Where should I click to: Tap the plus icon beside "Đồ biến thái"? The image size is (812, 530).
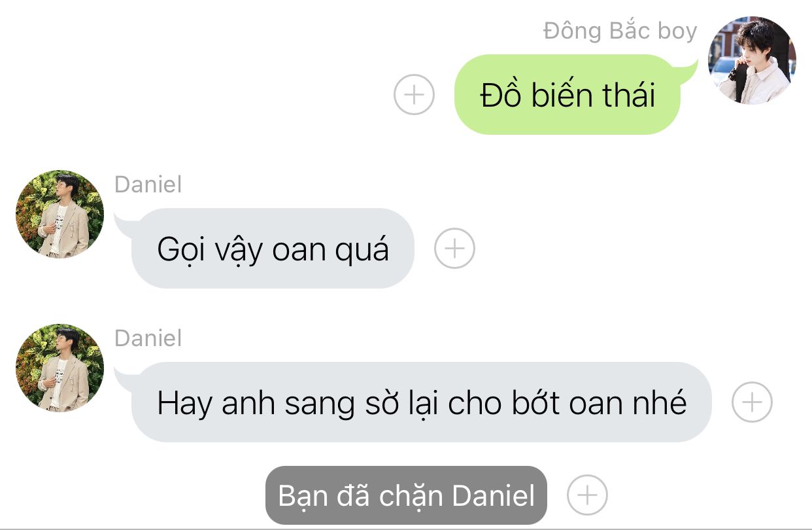[414, 95]
